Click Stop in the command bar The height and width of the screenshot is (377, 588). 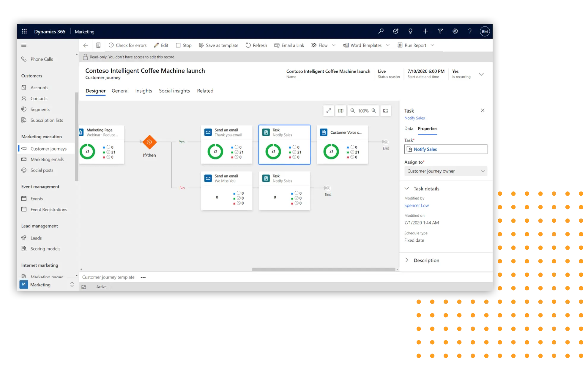184,45
